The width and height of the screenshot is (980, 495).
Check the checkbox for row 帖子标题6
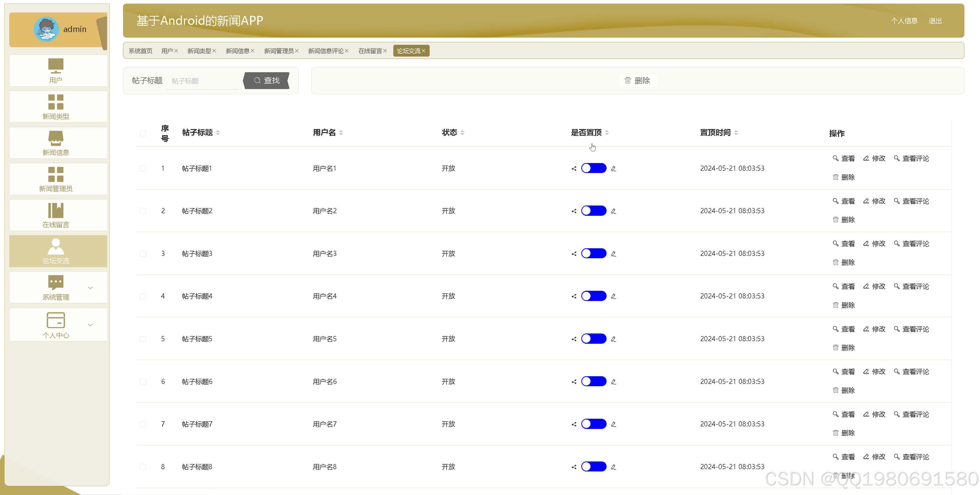pos(143,382)
